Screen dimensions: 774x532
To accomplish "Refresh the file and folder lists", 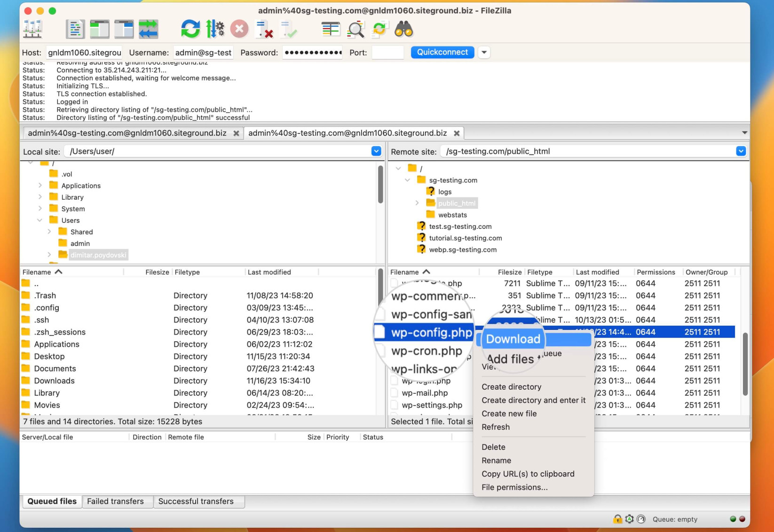I will pyautogui.click(x=190, y=29).
